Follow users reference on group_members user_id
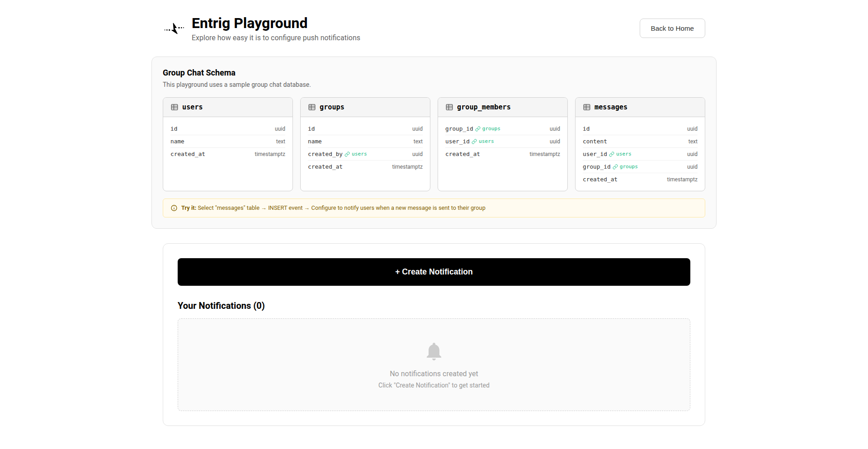This screenshot has height=449, width=868. tap(486, 142)
